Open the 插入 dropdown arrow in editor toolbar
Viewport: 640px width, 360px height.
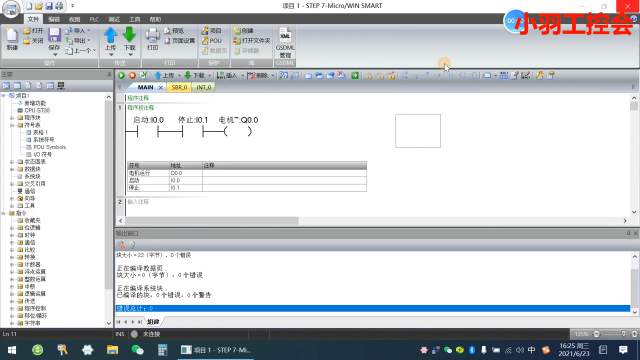(242, 76)
